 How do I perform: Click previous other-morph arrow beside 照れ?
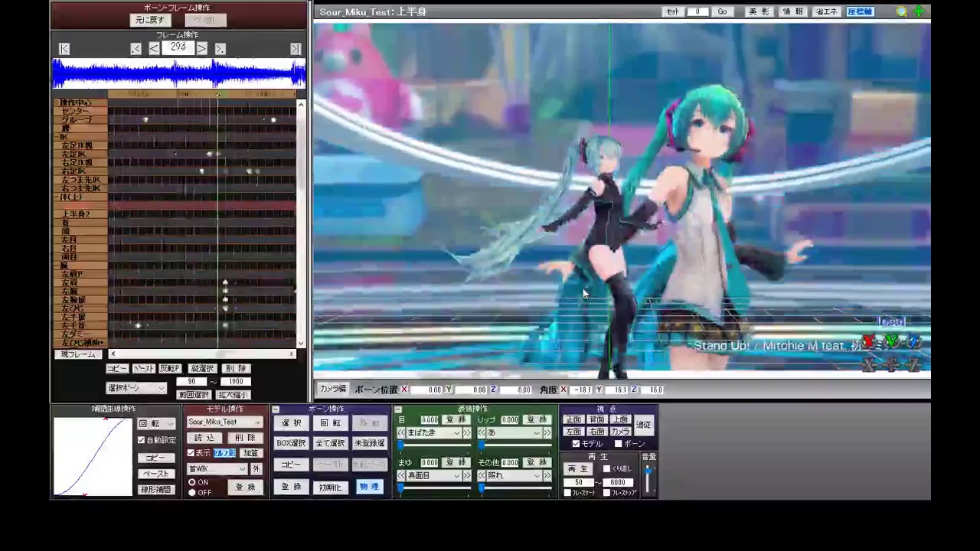coord(482,476)
